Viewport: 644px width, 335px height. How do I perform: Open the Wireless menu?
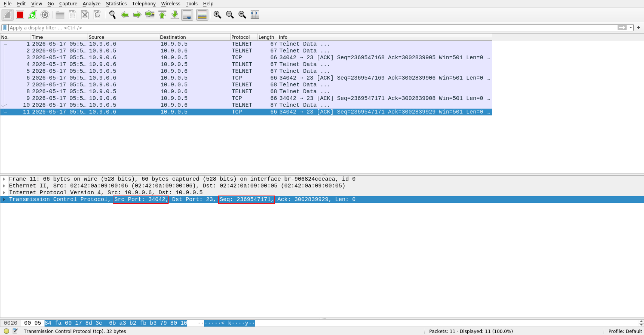171,4
